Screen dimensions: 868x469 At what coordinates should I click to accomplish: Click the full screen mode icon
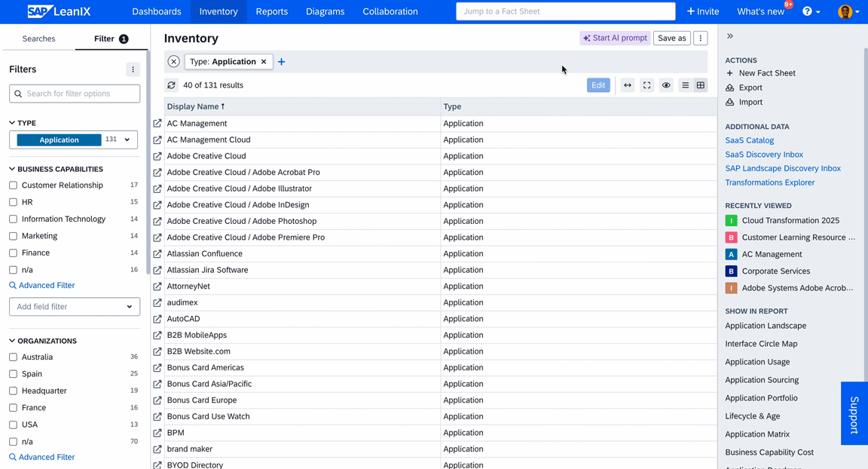point(646,85)
